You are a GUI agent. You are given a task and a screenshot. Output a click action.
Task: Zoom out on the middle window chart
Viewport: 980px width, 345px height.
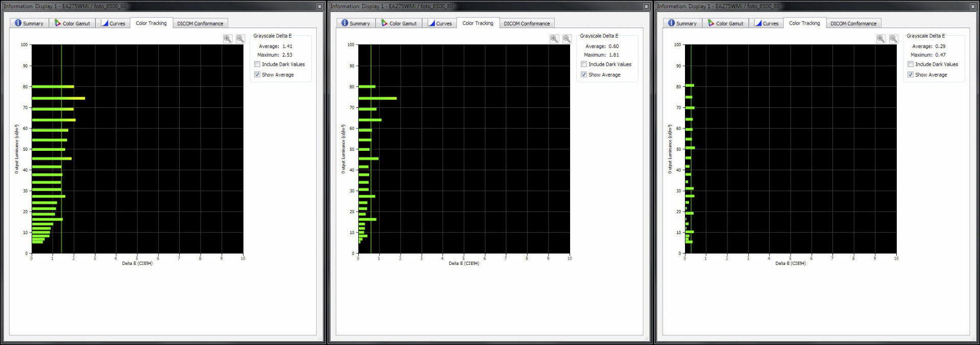[567, 39]
